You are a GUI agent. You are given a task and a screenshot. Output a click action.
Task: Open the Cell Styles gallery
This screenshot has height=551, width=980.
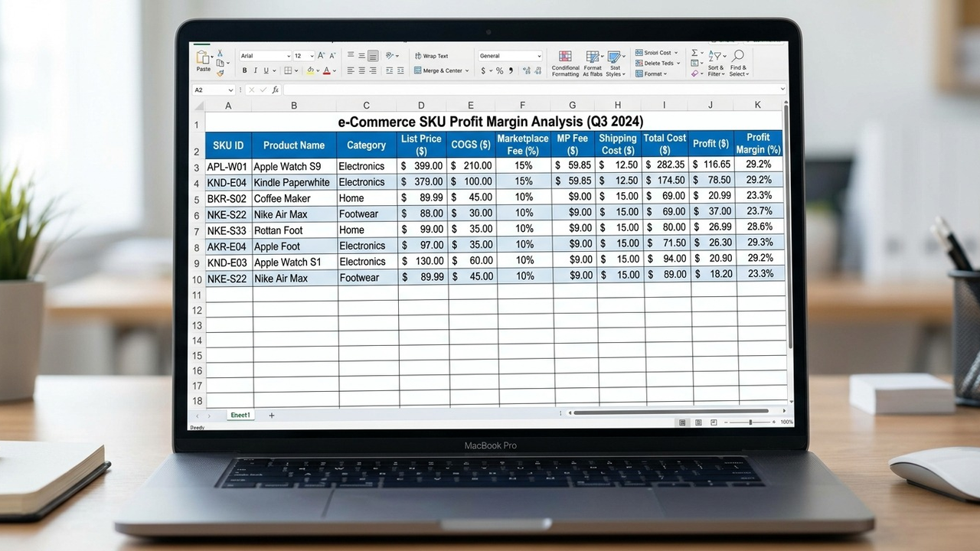pyautogui.click(x=614, y=64)
